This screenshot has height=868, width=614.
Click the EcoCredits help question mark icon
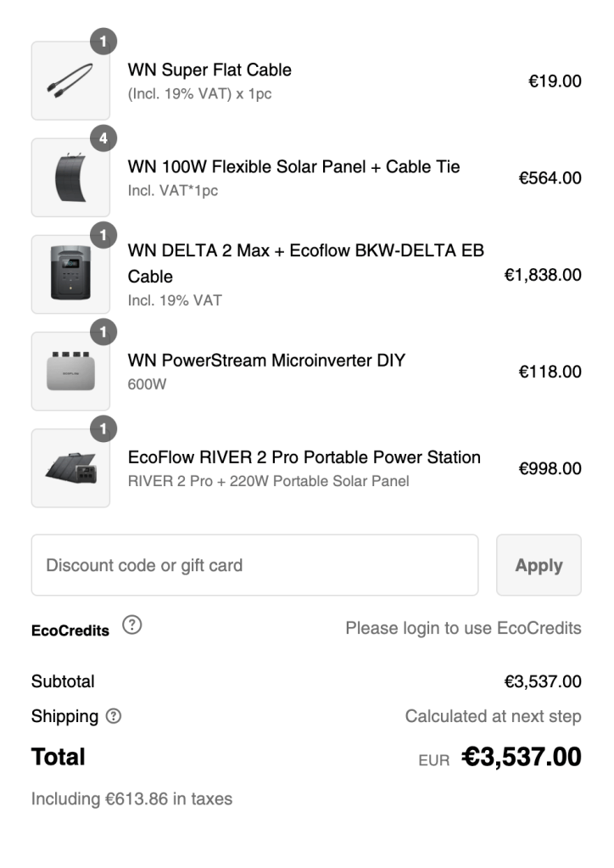click(132, 625)
